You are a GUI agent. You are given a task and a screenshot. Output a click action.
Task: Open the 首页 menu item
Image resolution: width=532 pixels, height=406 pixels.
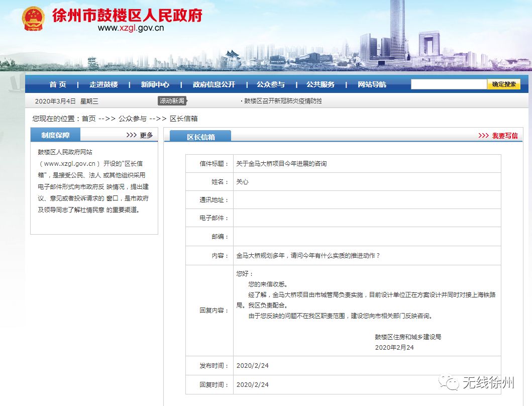pyautogui.click(x=58, y=84)
